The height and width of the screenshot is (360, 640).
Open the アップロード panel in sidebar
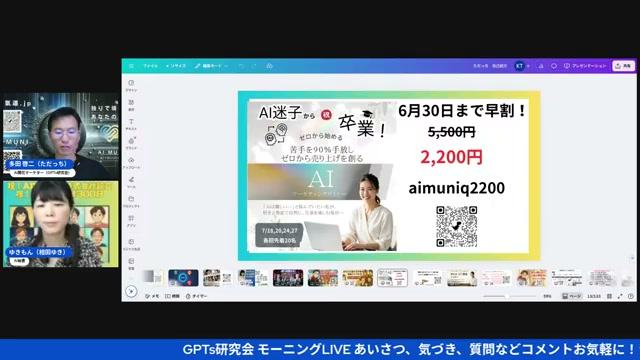(131, 163)
